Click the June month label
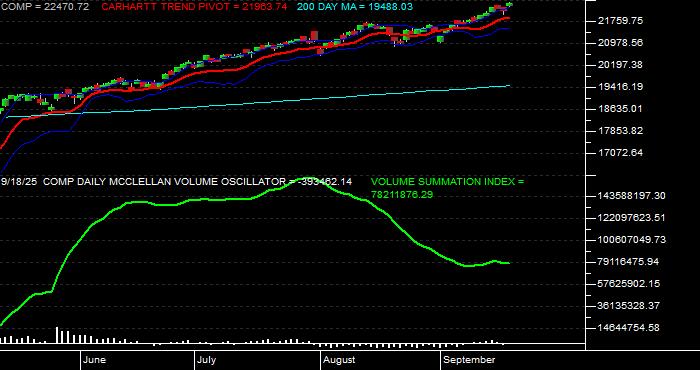The width and height of the screenshot is (700, 370). point(95,360)
